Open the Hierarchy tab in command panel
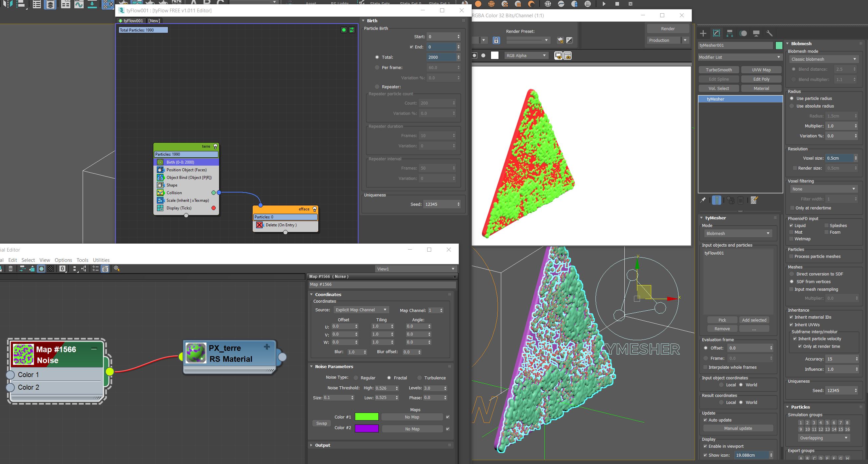Image resolution: width=868 pixels, height=464 pixels. [730, 34]
